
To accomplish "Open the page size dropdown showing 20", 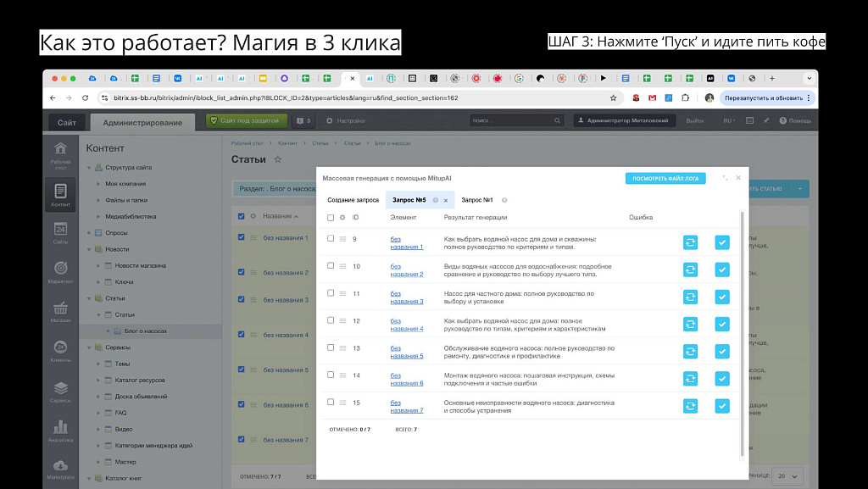I will (x=787, y=475).
